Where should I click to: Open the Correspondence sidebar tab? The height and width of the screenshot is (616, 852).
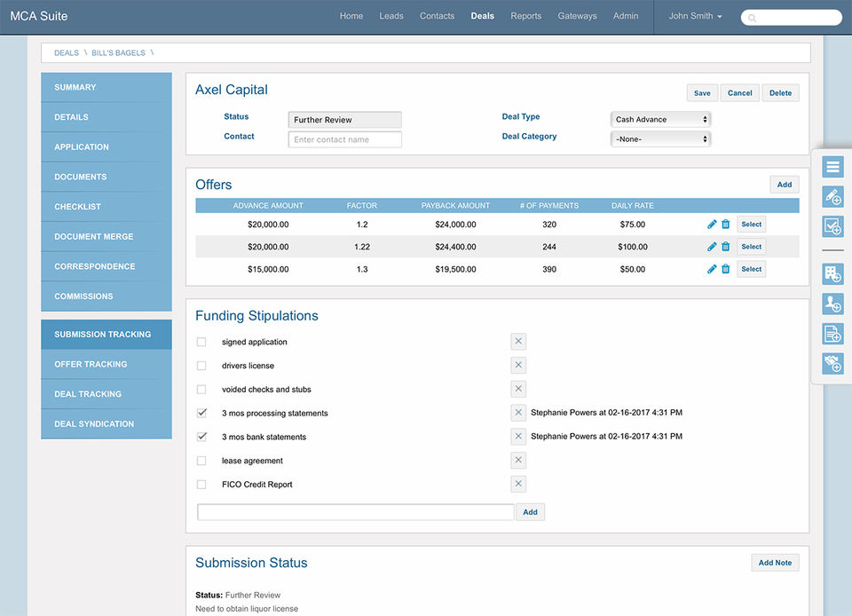pyautogui.click(x=106, y=266)
